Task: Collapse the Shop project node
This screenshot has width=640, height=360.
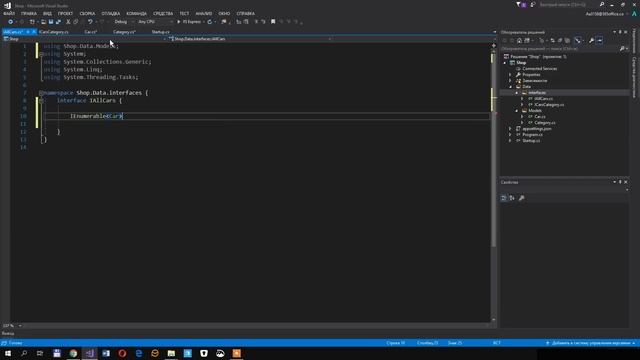Action: (x=505, y=63)
